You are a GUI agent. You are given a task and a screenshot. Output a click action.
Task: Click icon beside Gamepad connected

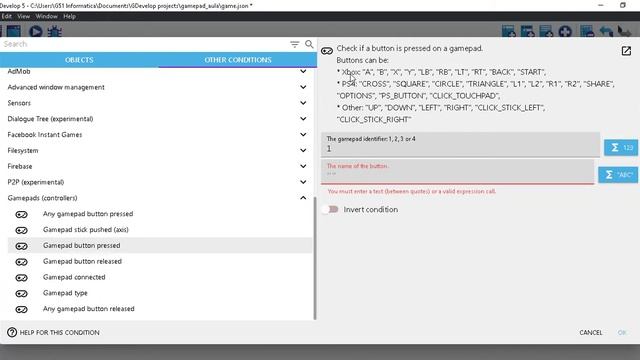[21, 278]
